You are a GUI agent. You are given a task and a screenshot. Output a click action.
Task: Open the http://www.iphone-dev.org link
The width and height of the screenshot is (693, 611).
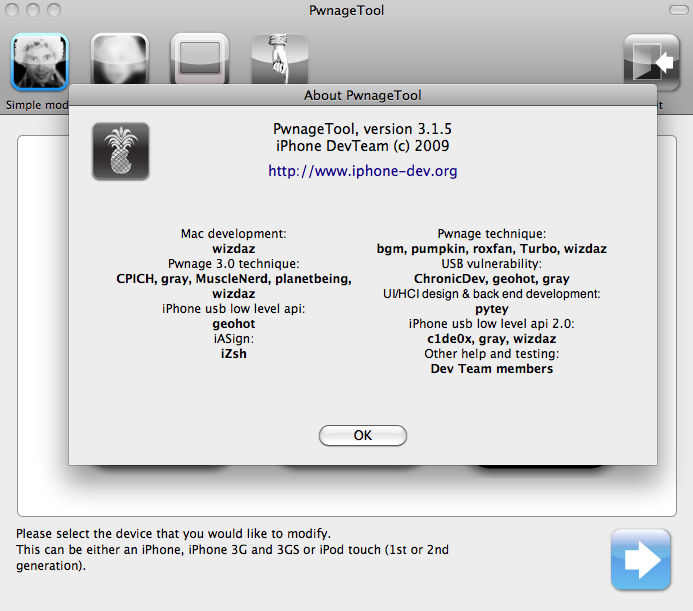(362, 171)
